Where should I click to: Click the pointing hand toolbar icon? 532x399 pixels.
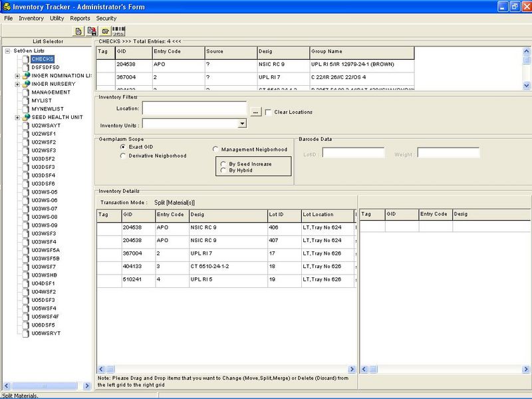tap(106, 31)
